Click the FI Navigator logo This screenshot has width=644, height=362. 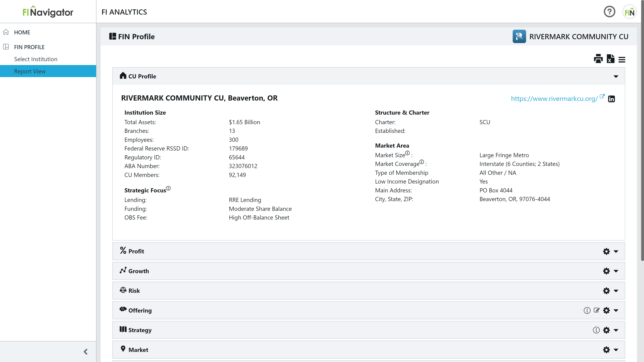[x=48, y=12]
